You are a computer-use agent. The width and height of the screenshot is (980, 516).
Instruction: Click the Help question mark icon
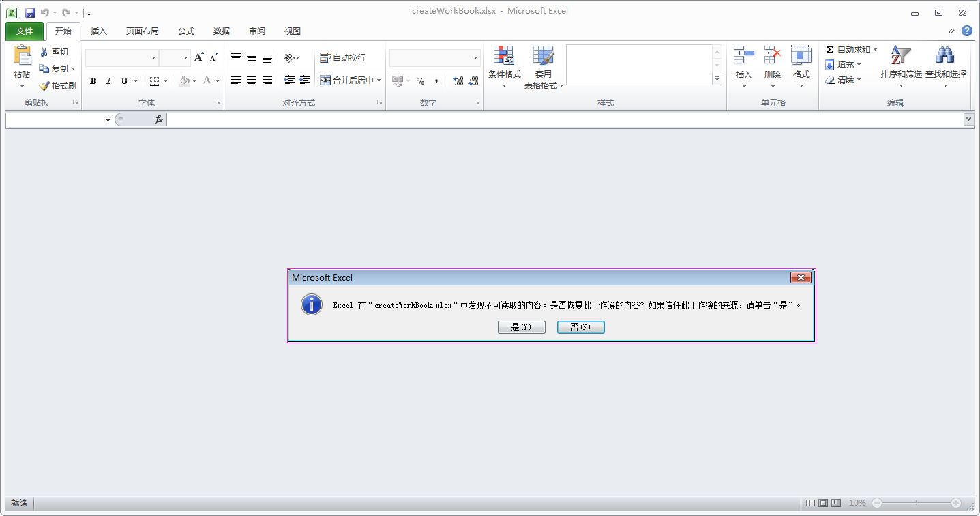pyautogui.click(x=967, y=31)
